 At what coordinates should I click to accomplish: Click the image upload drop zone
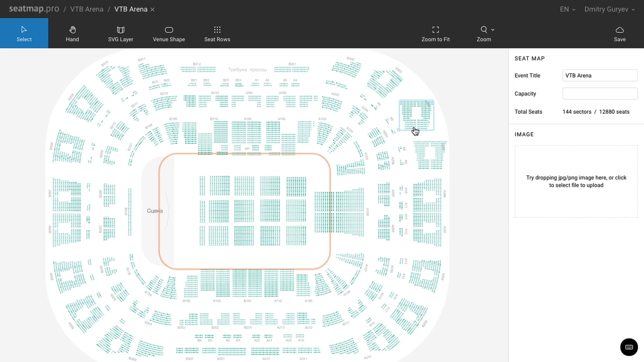click(576, 181)
